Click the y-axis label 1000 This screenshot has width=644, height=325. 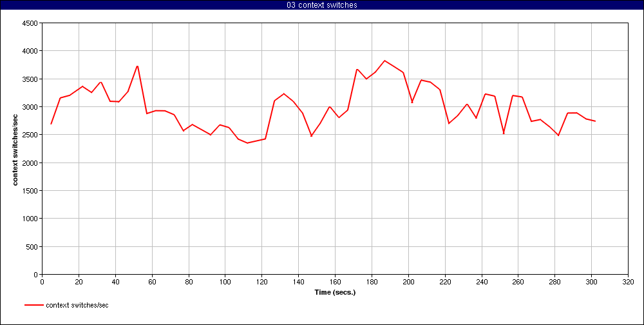(x=31, y=219)
